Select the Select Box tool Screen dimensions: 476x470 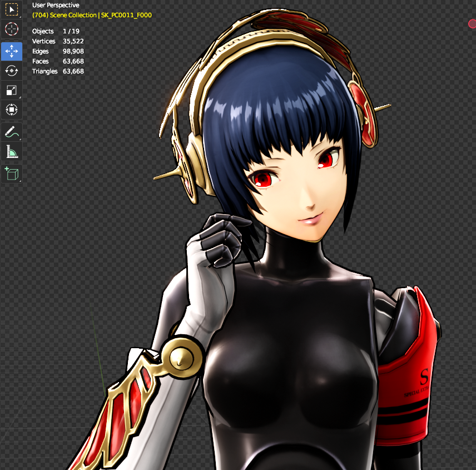12,9
